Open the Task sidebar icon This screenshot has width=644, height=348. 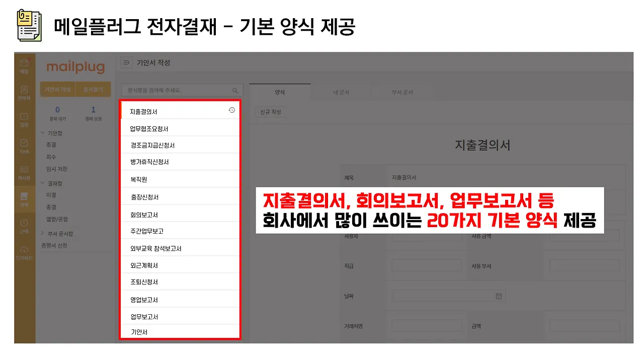tap(24, 147)
